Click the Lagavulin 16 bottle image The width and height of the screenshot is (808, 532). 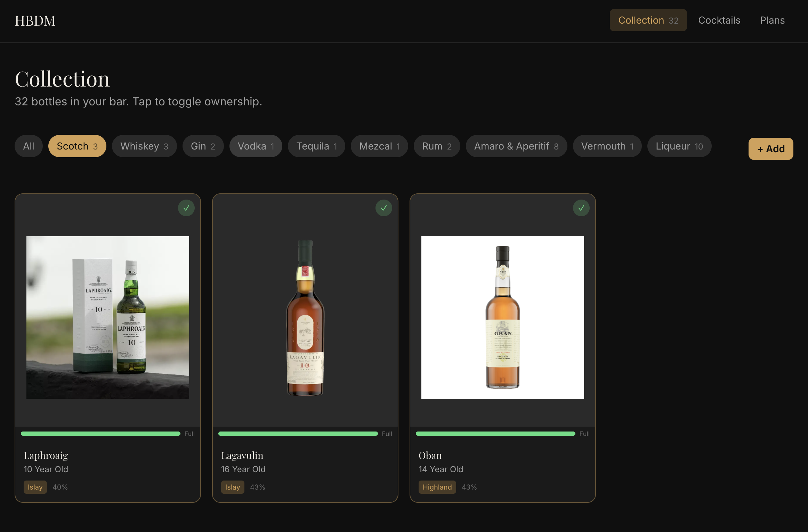pos(305,317)
